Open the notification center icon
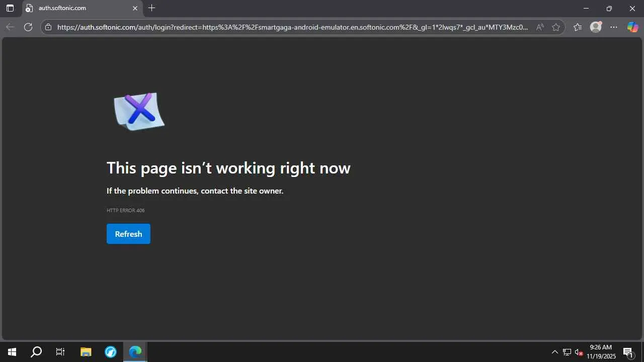This screenshot has height=362, width=644. 628,352
